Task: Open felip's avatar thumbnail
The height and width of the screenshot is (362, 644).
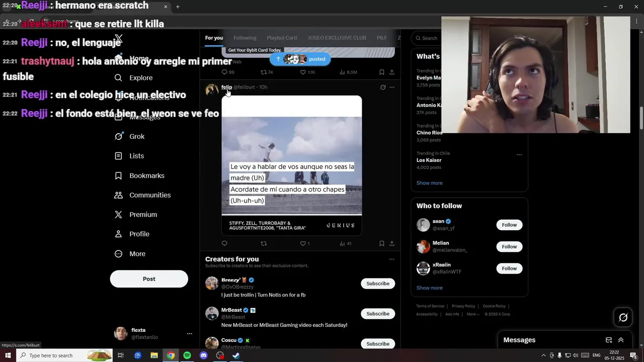Action: pos(212,90)
